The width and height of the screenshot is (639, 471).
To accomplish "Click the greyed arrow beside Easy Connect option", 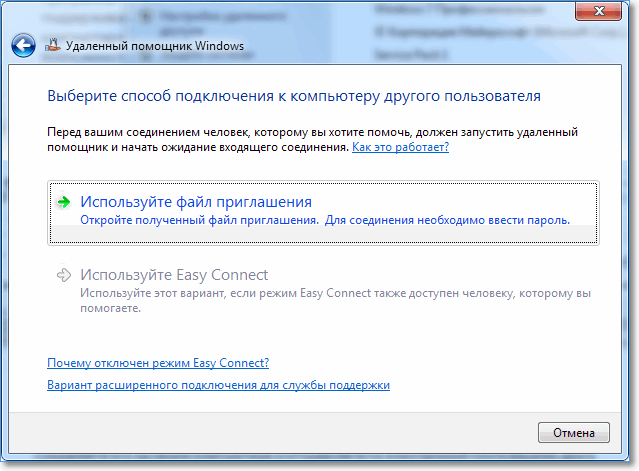I will click(64, 275).
